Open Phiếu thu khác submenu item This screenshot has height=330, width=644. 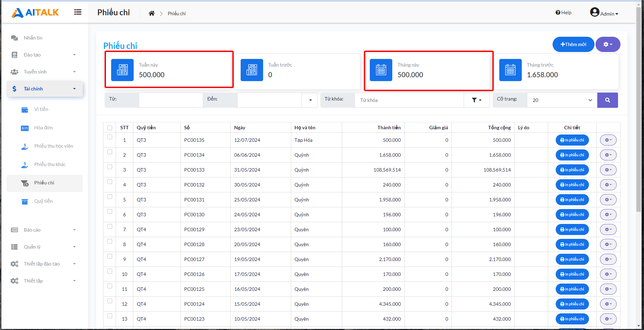[45, 164]
